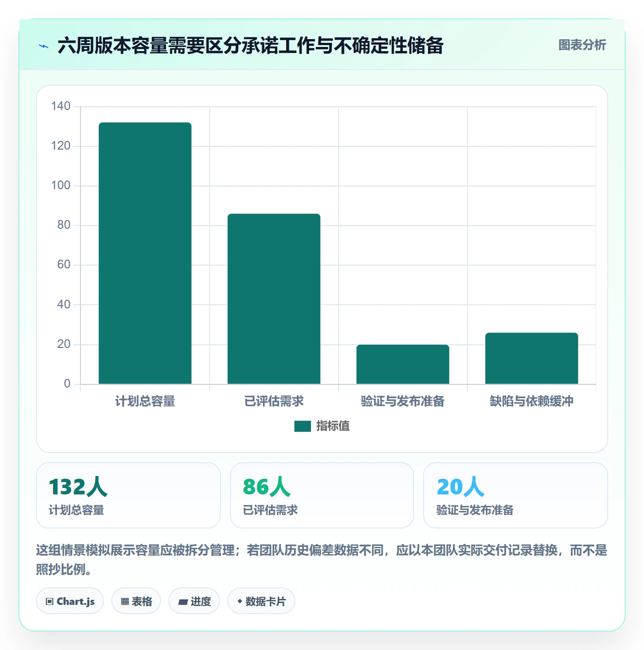Click the 计划总容量 x-axis label
644x650 pixels.
click(145, 401)
